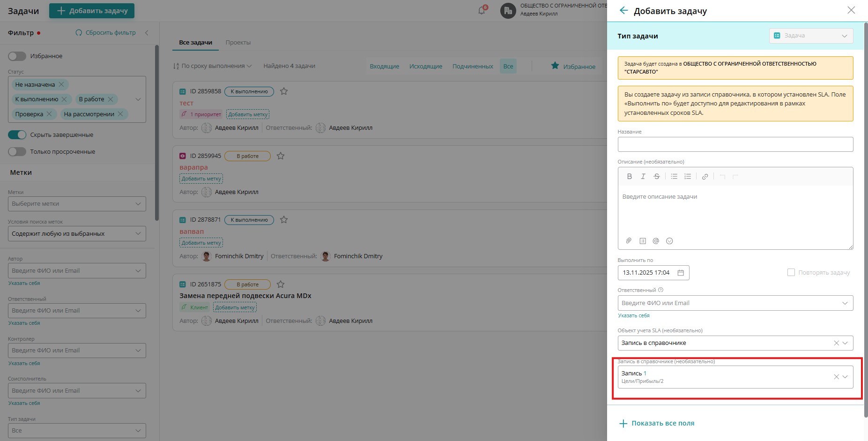Expand the Ответственный dropdown in task form

point(735,303)
